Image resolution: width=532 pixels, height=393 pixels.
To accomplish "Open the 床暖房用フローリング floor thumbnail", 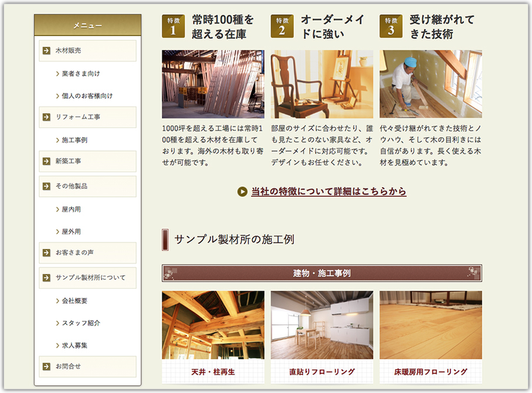I will (430, 325).
